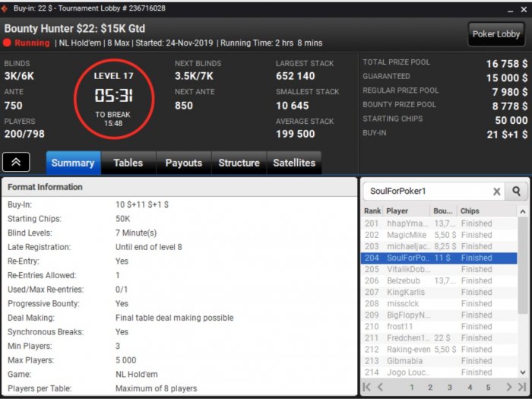
Task: Click the partypoker diamond logo in title bar
Action: (x=5, y=8)
